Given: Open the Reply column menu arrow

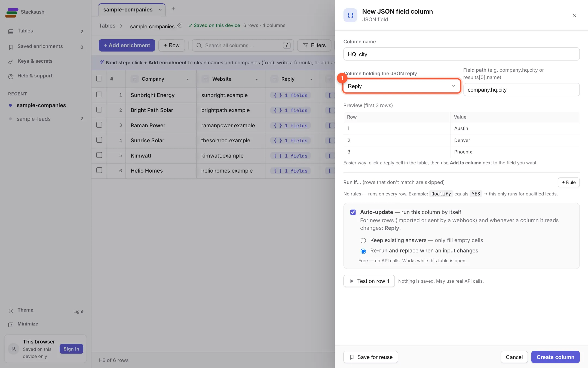Looking at the screenshot, I should click(x=311, y=79).
